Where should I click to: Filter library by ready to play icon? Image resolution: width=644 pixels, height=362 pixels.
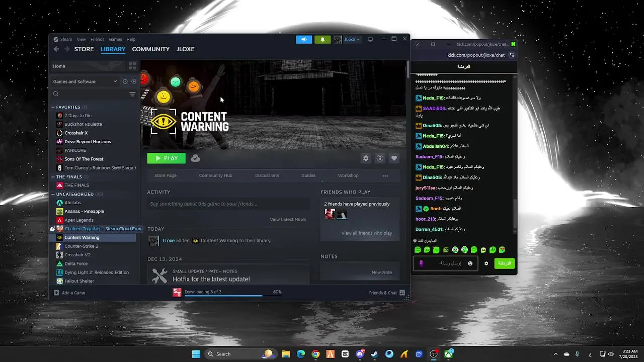coord(134,81)
